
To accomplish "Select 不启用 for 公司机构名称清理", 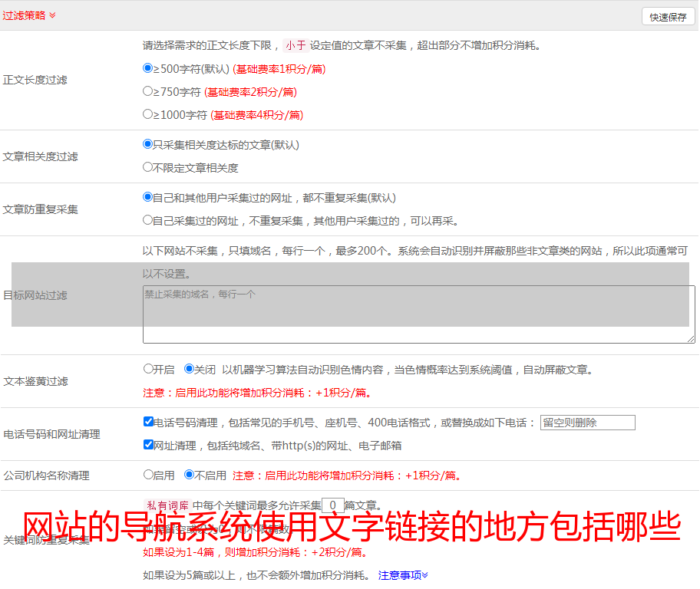I will (190, 475).
